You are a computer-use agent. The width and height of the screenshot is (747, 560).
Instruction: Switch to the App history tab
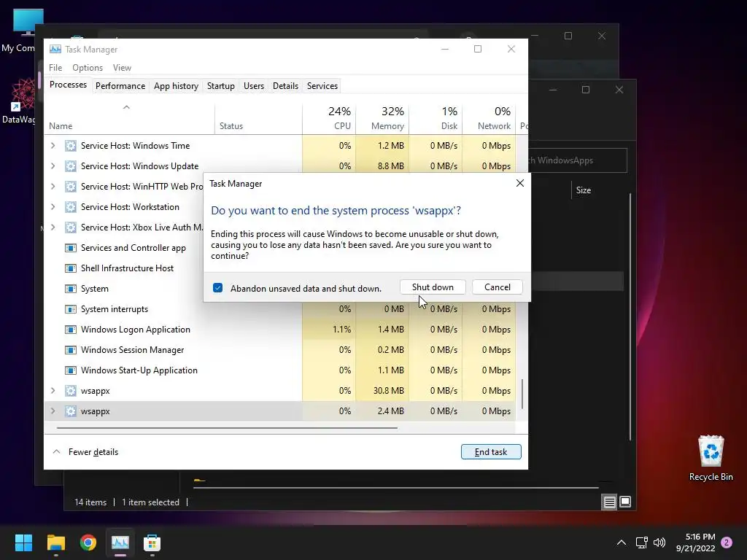point(176,86)
